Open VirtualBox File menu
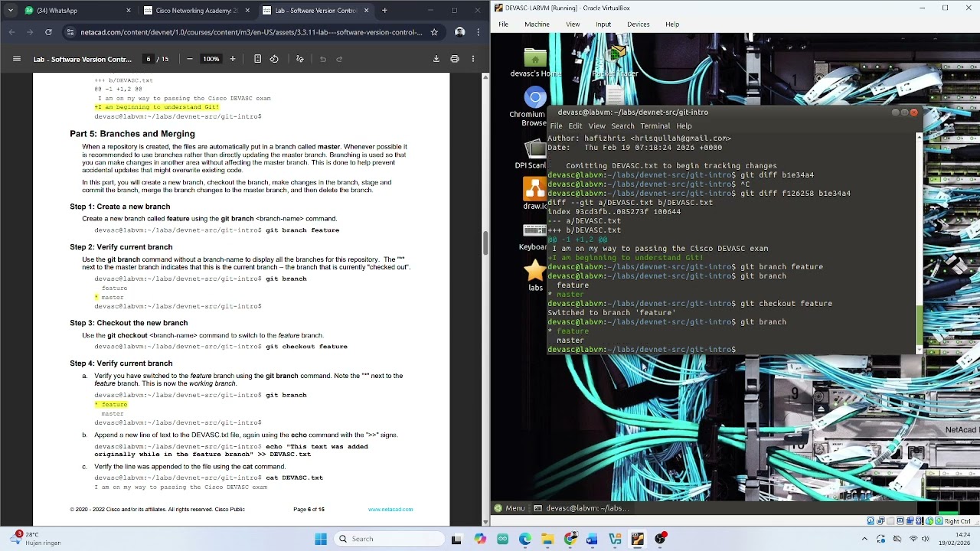 pos(503,24)
